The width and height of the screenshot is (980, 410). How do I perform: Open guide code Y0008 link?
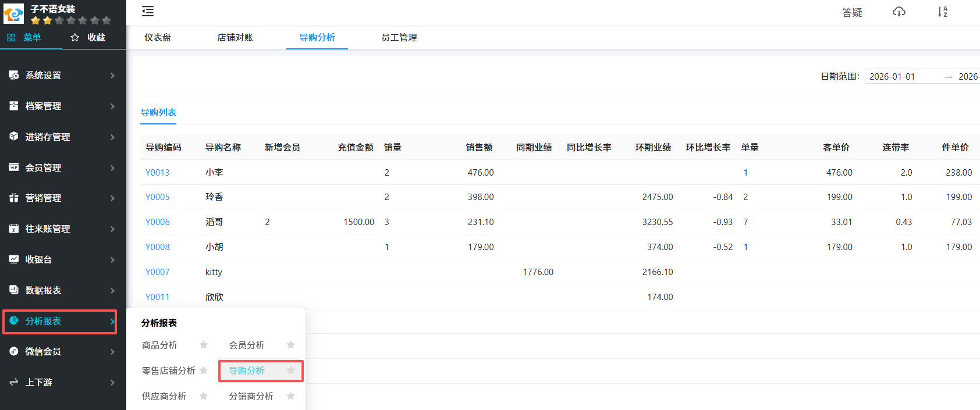[158, 247]
